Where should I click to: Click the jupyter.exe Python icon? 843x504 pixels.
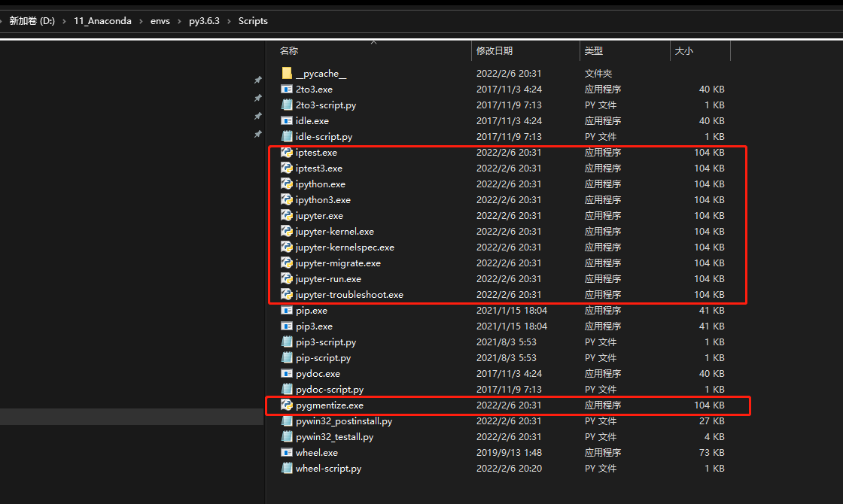click(x=287, y=215)
